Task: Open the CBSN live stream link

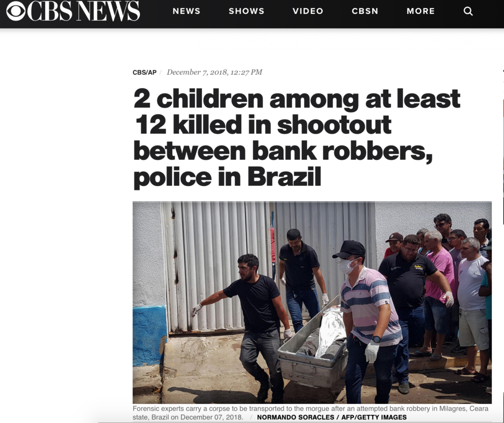Action: pos(365,11)
